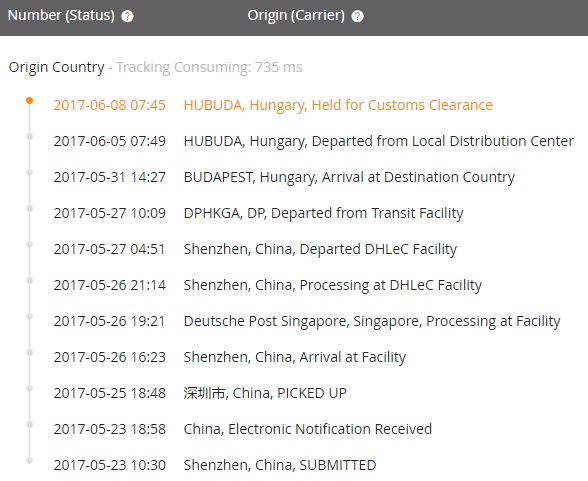Click timeline dot for 2017-06-05 07:49 event
The image size is (588, 481).
click(x=29, y=136)
